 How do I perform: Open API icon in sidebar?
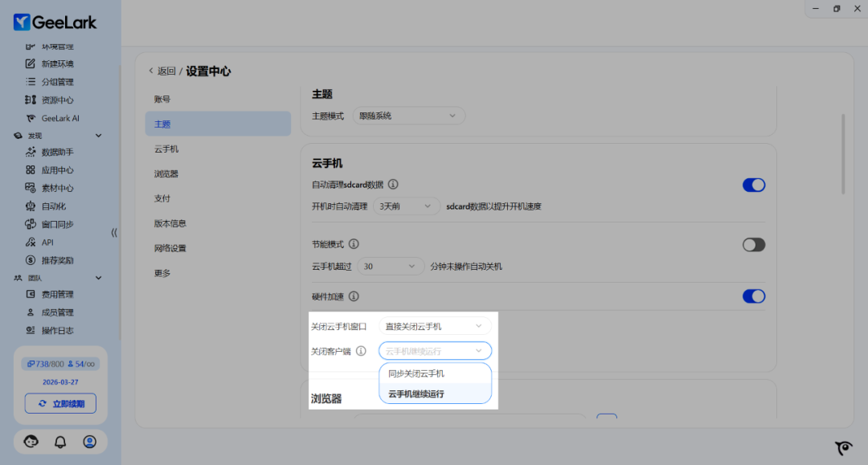[x=31, y=243]
